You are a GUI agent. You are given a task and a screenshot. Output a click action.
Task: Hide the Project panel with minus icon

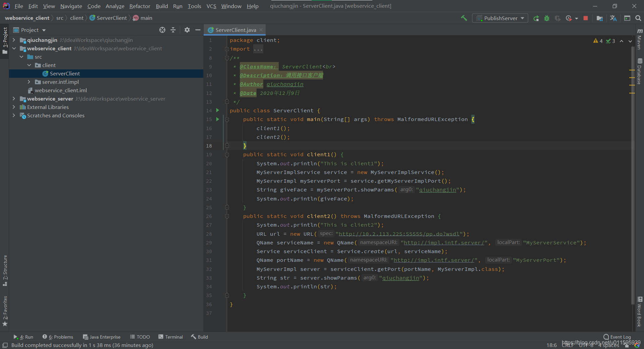click(198, 30)
